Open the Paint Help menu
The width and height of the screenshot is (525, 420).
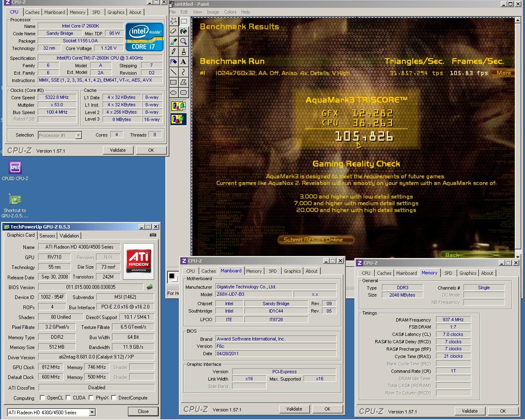246,12
